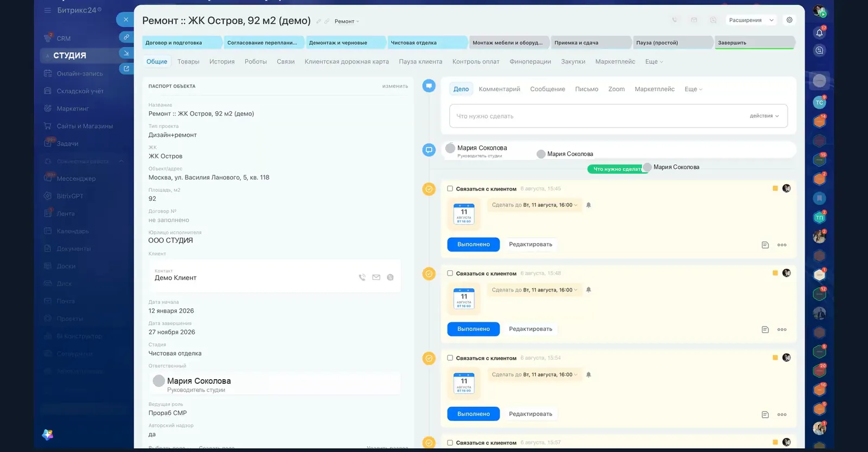Click изменить in Паспорт объекта
Viewport: 868px width, 452px height.
[x=395, y=86]
